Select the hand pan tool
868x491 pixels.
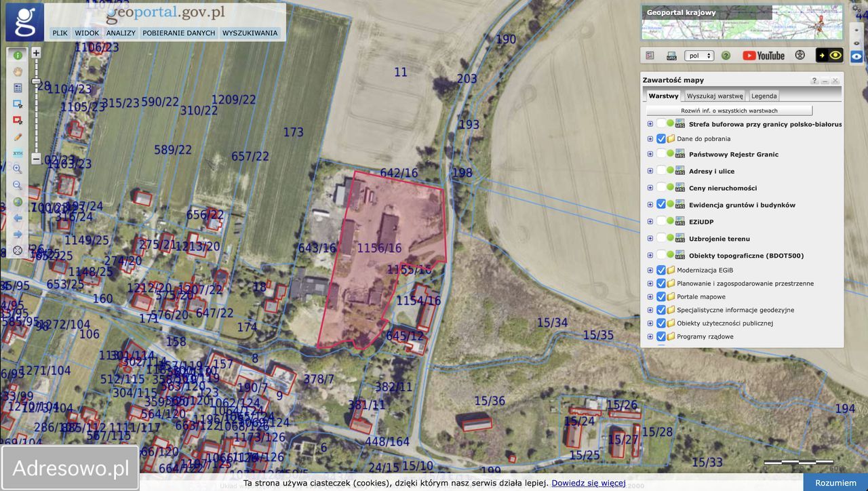18,71
